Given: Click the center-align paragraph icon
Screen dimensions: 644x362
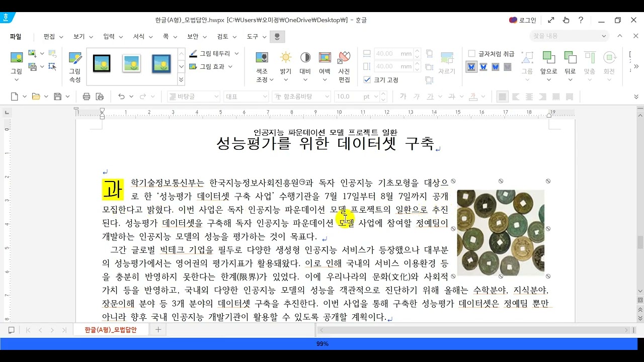Looking at the screenshot, I should pyautogui.click(x=529, y=97).
